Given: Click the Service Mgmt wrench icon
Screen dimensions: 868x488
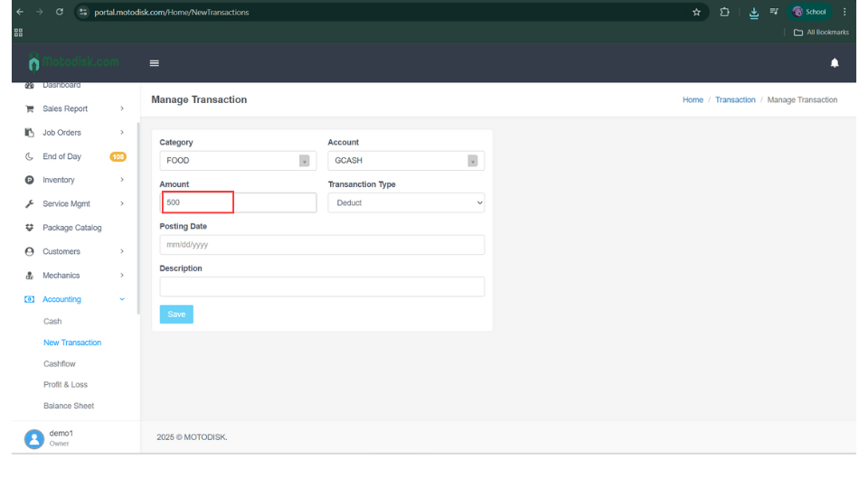Looking at the screenshot, I should point(30,204).
